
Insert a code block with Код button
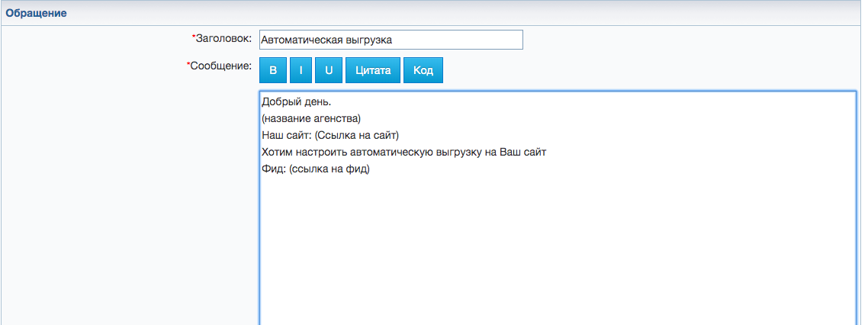(x=423, y=70)
